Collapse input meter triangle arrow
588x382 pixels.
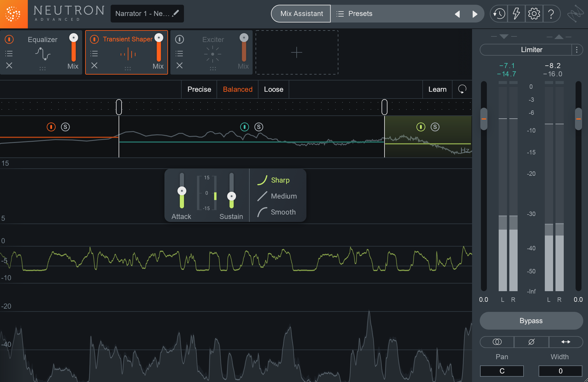[504, 37]
